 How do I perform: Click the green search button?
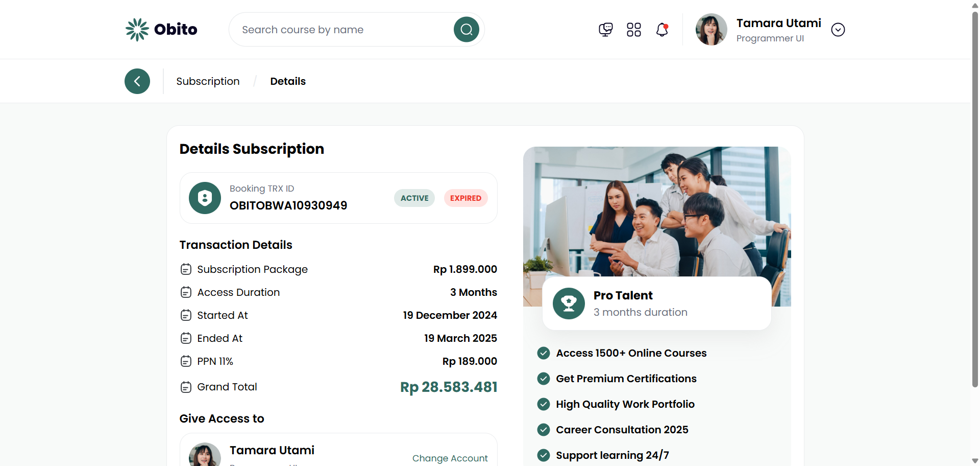(x=466, y=30)
